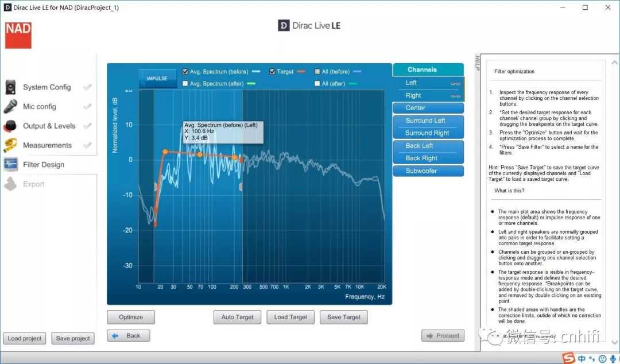Click the tape measure Measurements icon
This screenshot has width=620, height=364.
11,145
